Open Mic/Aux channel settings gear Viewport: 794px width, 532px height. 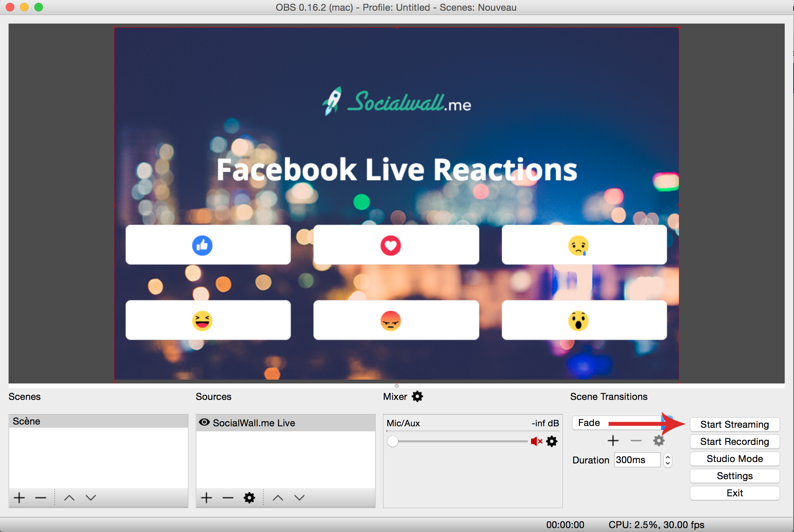point(552,441)
